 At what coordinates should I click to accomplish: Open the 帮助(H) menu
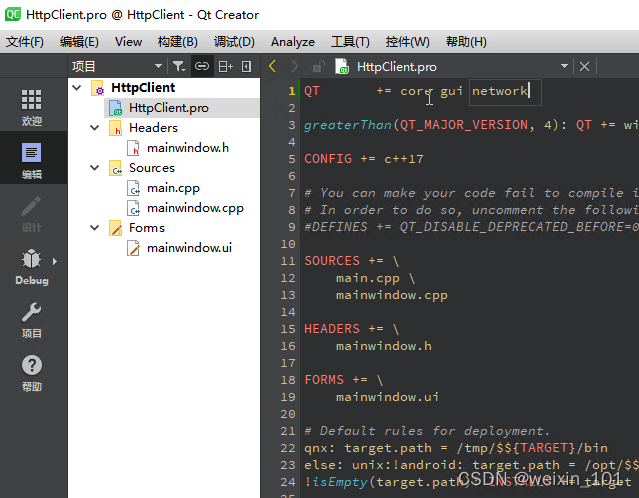tap(466, 42)
